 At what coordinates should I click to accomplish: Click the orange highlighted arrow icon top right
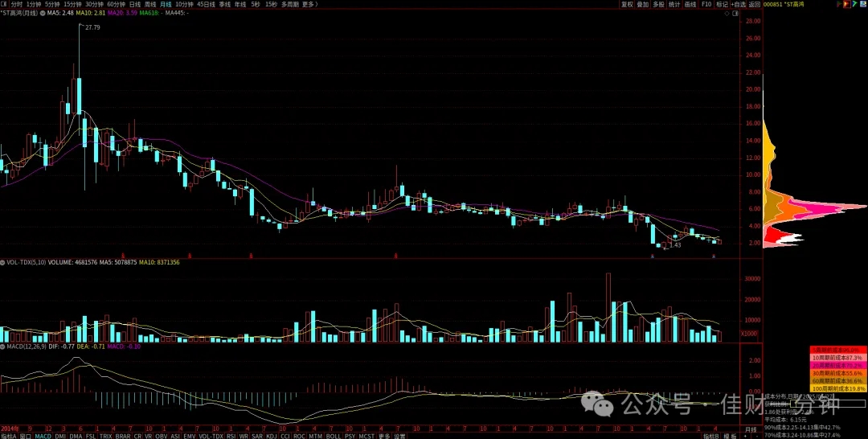pos(847,5)
